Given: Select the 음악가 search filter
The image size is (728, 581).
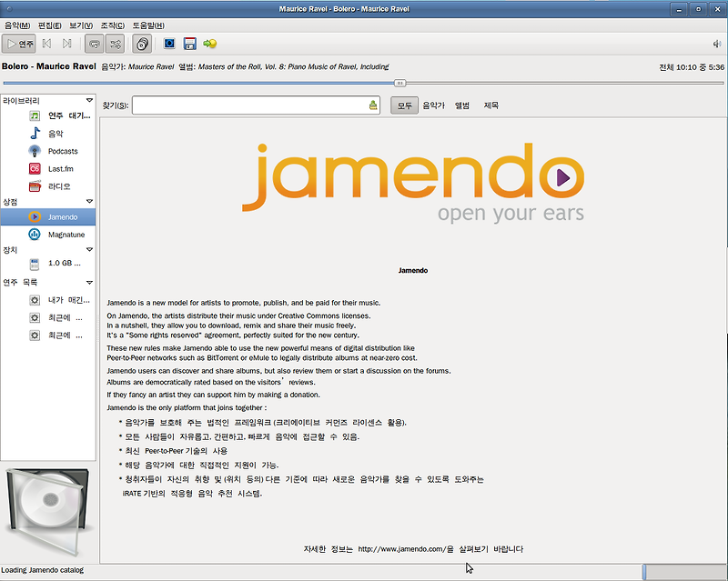Looking at the screenshot, I should [x=434, y=105].
